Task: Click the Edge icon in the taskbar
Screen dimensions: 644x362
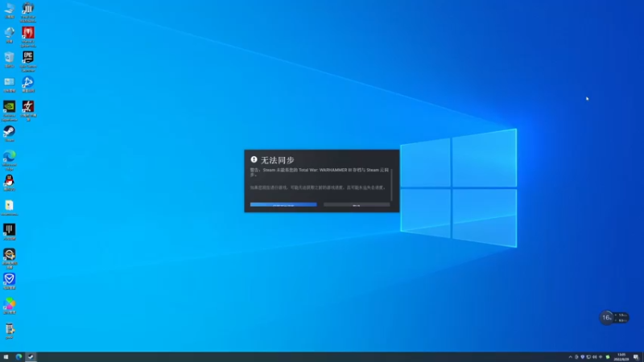Action: click(19, 356)
